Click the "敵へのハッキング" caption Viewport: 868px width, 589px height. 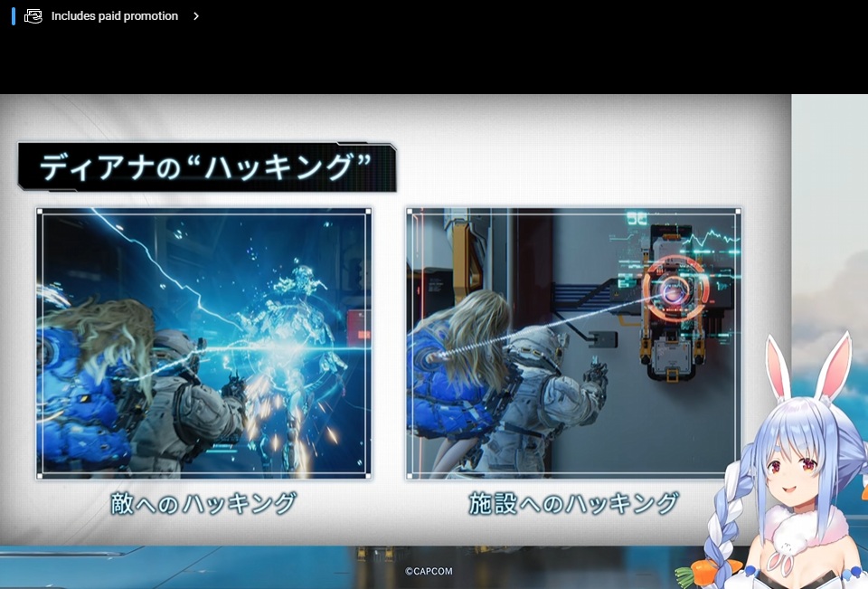203,504
